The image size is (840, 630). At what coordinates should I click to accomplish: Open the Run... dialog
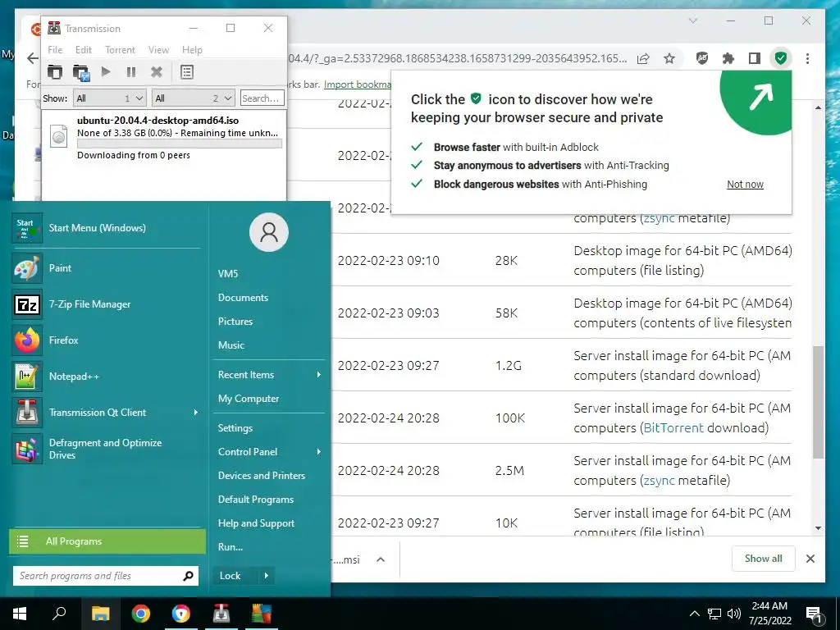(231, 547)
